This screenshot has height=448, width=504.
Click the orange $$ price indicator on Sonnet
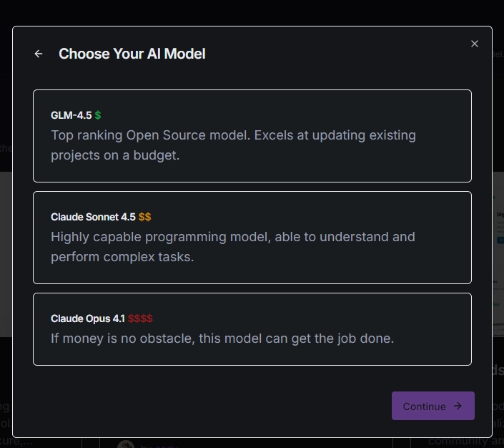tap(145, 217)
